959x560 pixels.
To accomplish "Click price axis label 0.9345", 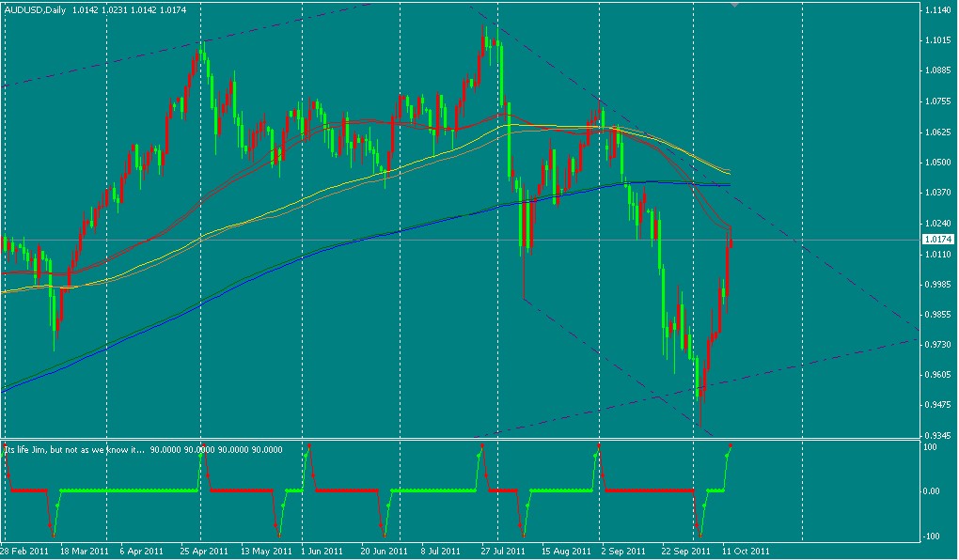I will pos(938,436).
